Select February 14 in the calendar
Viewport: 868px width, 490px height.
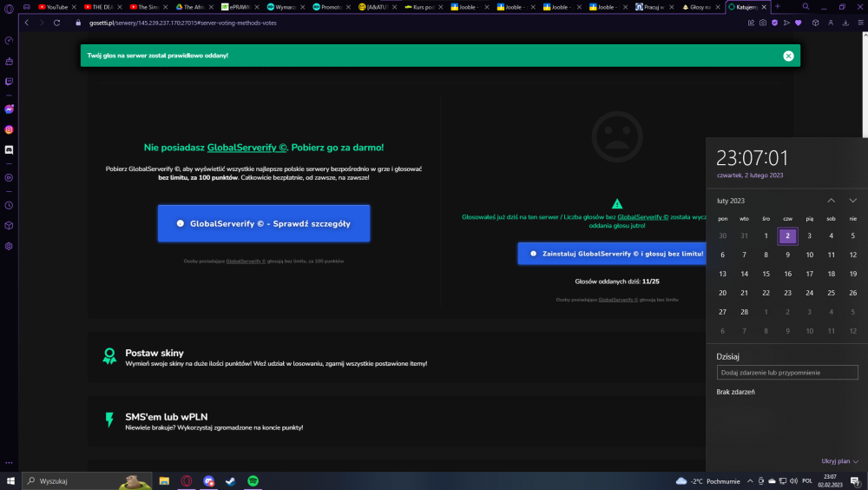click(x=744, y=274)
